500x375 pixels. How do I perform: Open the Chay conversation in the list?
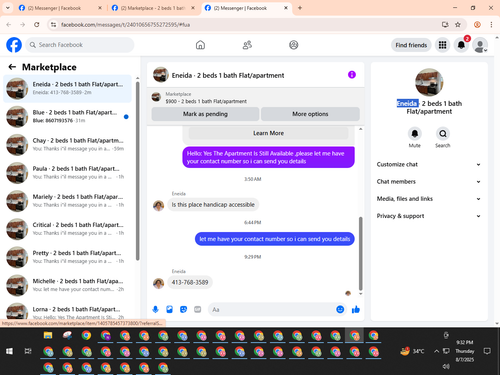[67, 145]
